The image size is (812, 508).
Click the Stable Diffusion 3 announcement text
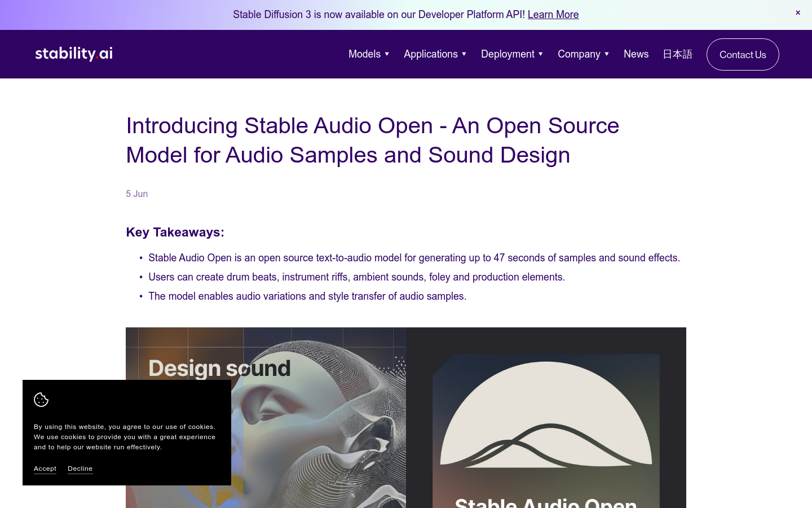pyautogui.click(x=379, y=15)
